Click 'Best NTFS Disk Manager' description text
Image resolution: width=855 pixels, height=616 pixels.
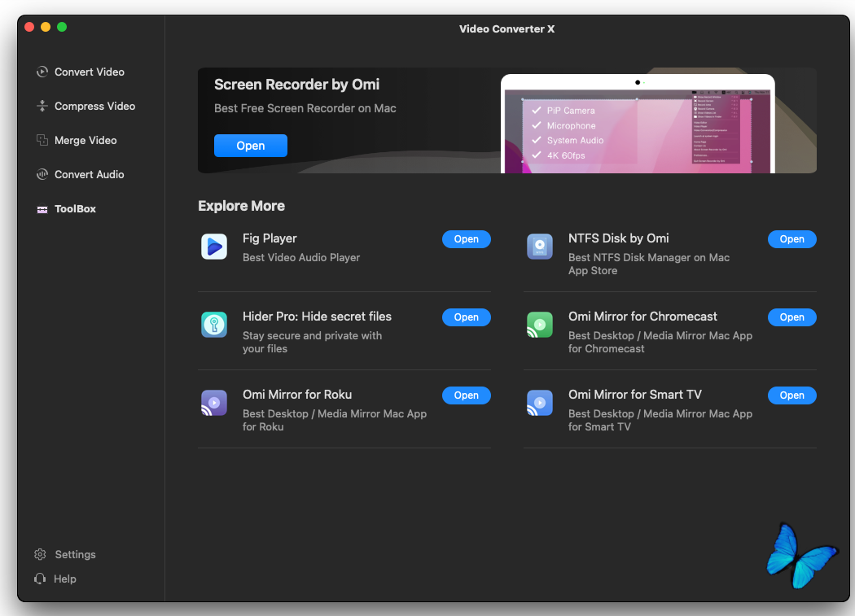[649, 264]
